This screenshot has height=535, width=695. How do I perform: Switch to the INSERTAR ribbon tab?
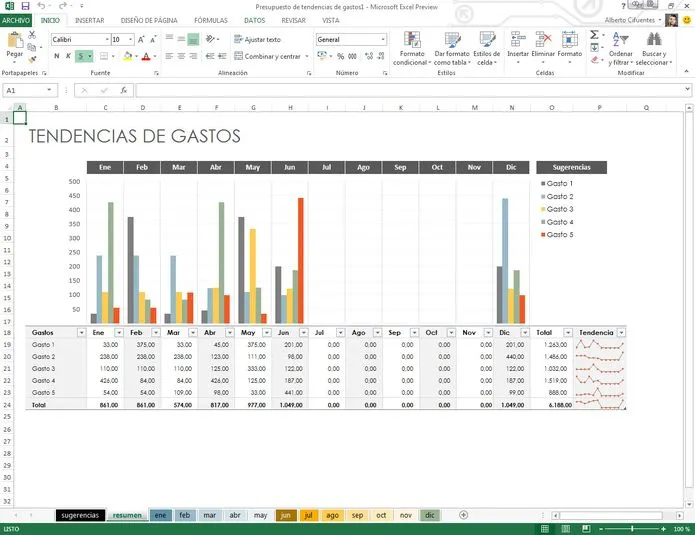coord(90,20)
